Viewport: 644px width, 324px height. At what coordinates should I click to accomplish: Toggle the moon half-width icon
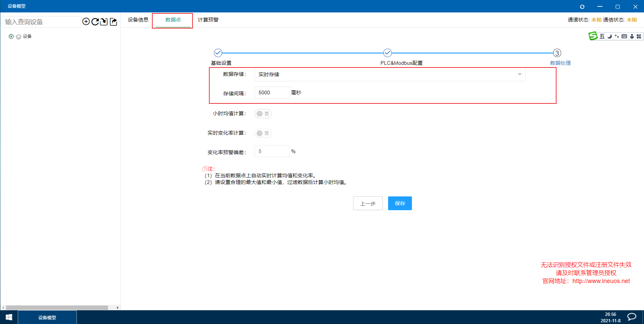(x=609, y=36)
